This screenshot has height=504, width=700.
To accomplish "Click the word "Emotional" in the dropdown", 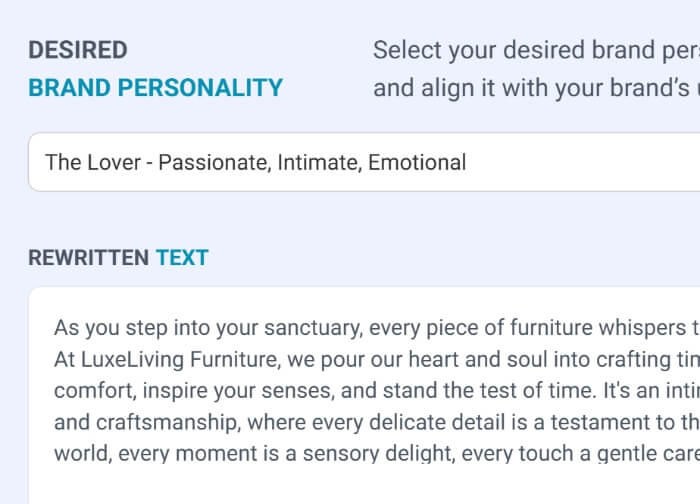I will point(417,162).
